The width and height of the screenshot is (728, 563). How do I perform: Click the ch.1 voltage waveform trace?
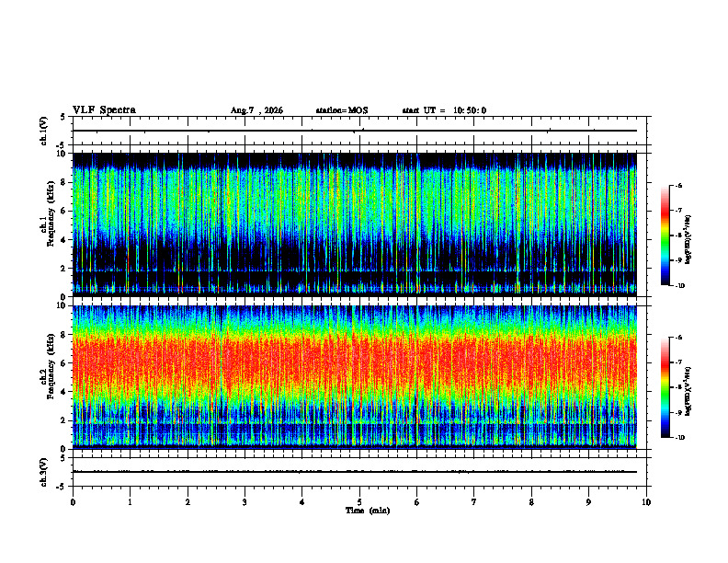coord(355,131)
